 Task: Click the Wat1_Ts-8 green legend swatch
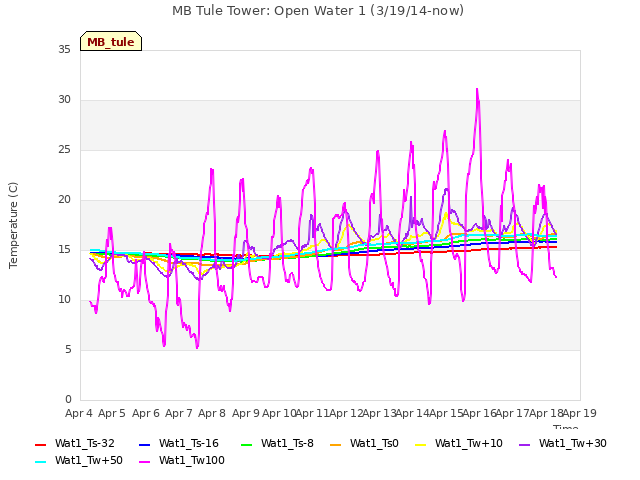[x=247, y=444]
